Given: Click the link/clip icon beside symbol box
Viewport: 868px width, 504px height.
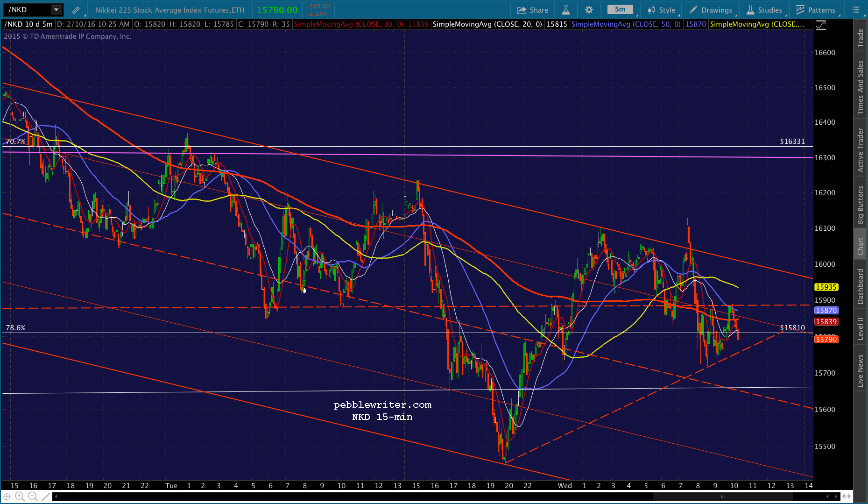Looking at the screenshot, I should pyautogui.click(x=76, y=10).
